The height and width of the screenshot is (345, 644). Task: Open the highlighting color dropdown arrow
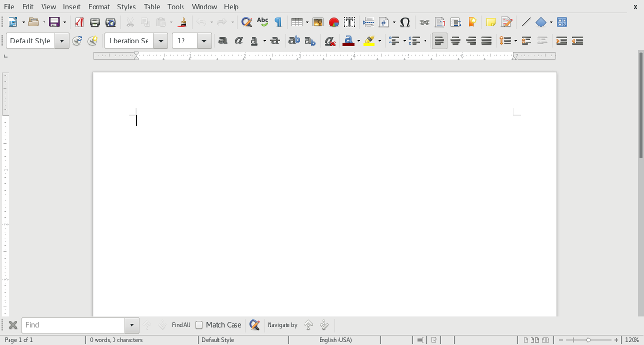(379, 41)
